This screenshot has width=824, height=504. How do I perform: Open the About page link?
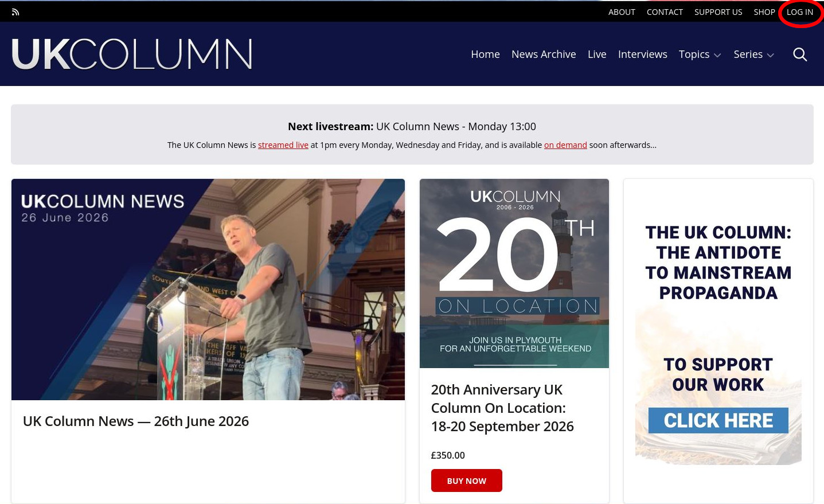622,12
